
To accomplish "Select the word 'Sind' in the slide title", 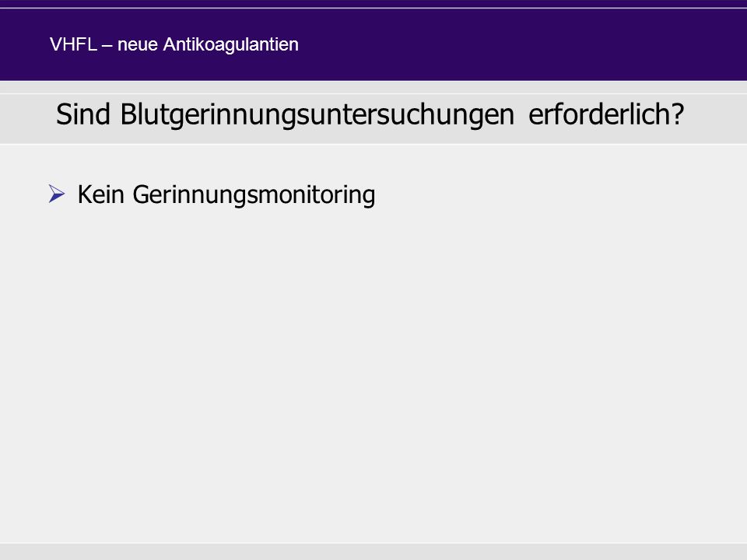I will (x=83, y=114).
